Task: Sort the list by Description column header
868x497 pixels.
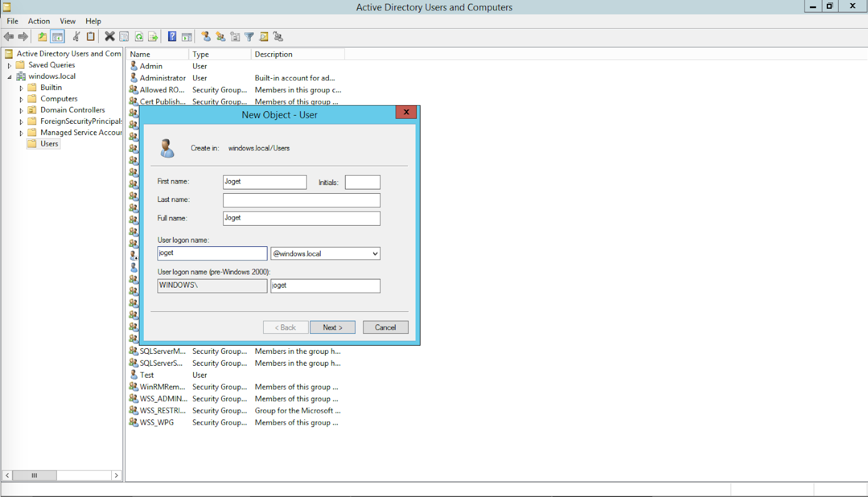Action: [x=298, y=54]
